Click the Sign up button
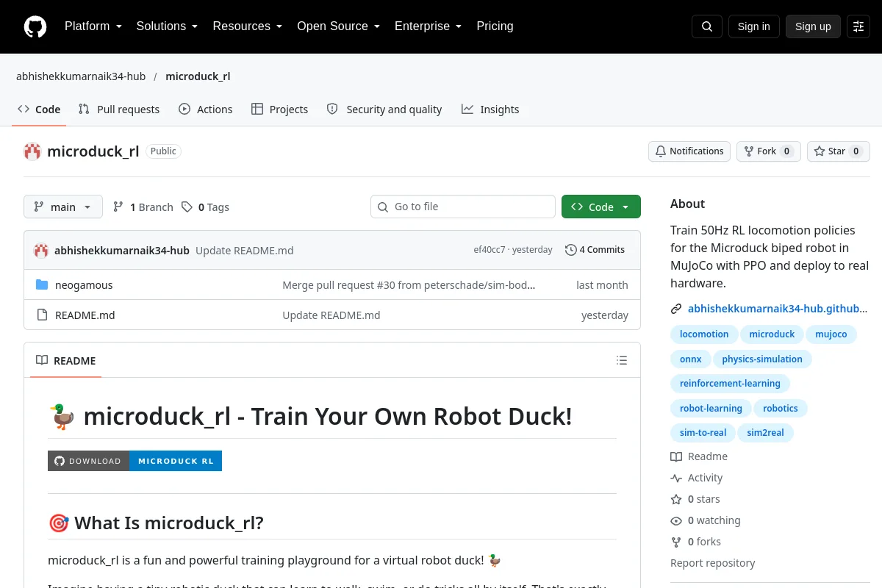882x588 pixels. 813,26
